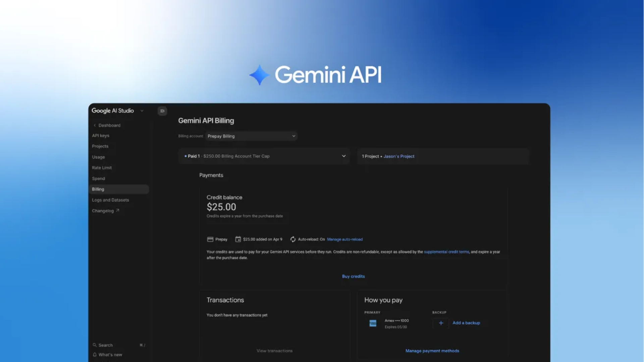
Task: Click the Amex ····1000 card text
Action: pos(396,321)
